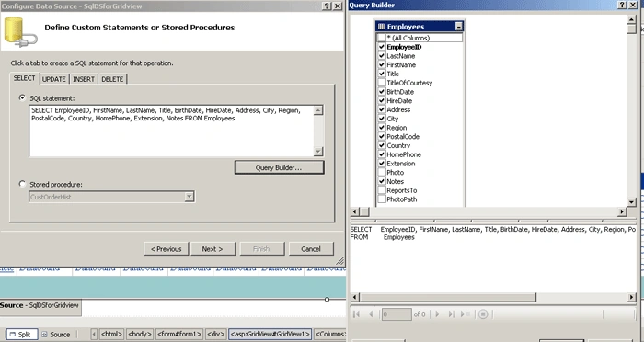Click the Cancel button in wizard
The image size is (644, 342).
click(311, 249)
